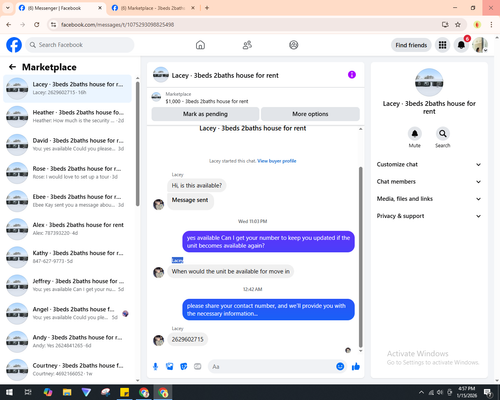Image resolution: width=500 pixels, height=400 pixels.
Task: Open File Explorer from taskbar
Action: (67, 392)
